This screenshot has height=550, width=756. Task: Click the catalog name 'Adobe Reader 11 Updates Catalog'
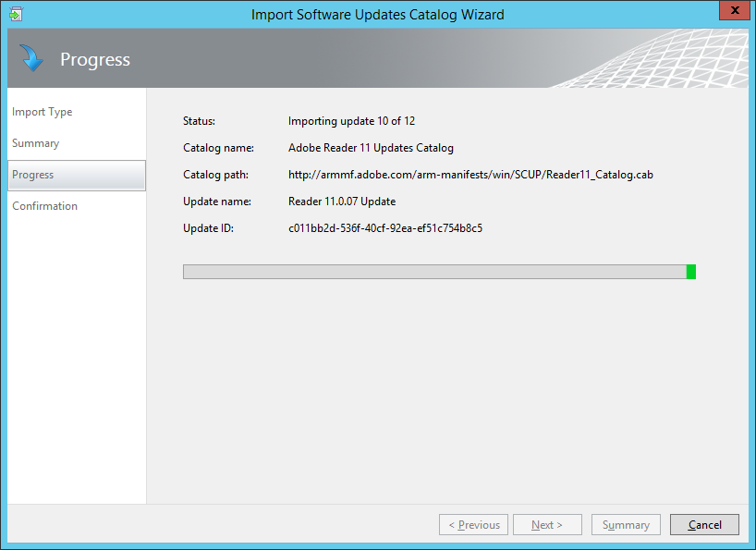(371, 148)
